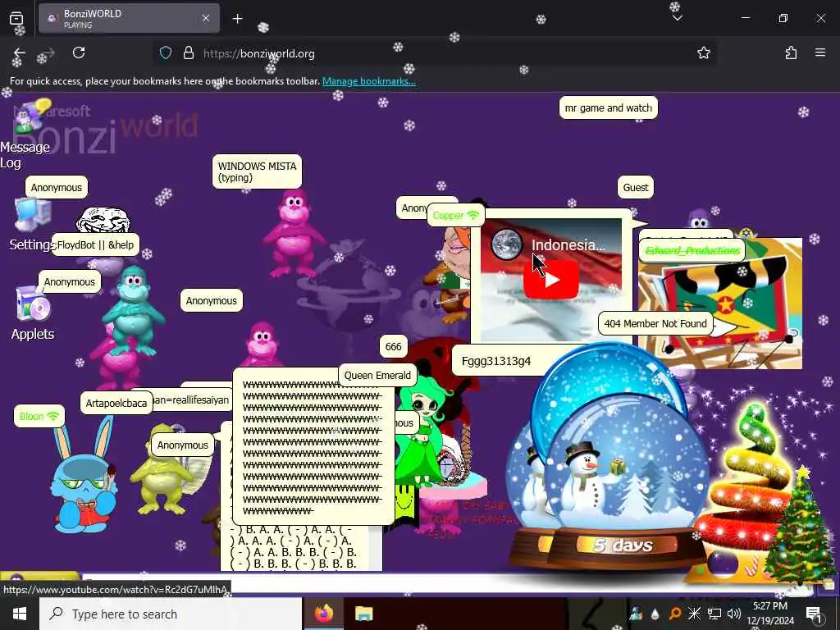
Task: Click the Firefox View icon
Action: pos(16,18)
